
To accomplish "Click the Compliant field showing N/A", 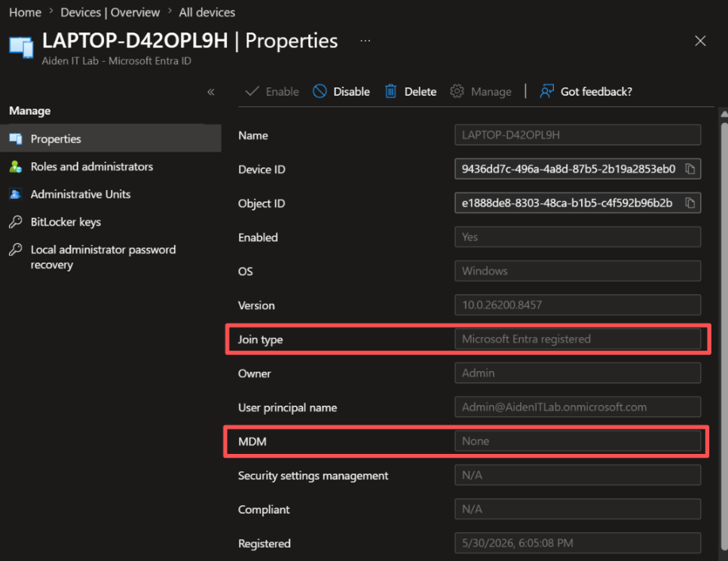I will 577,509.
